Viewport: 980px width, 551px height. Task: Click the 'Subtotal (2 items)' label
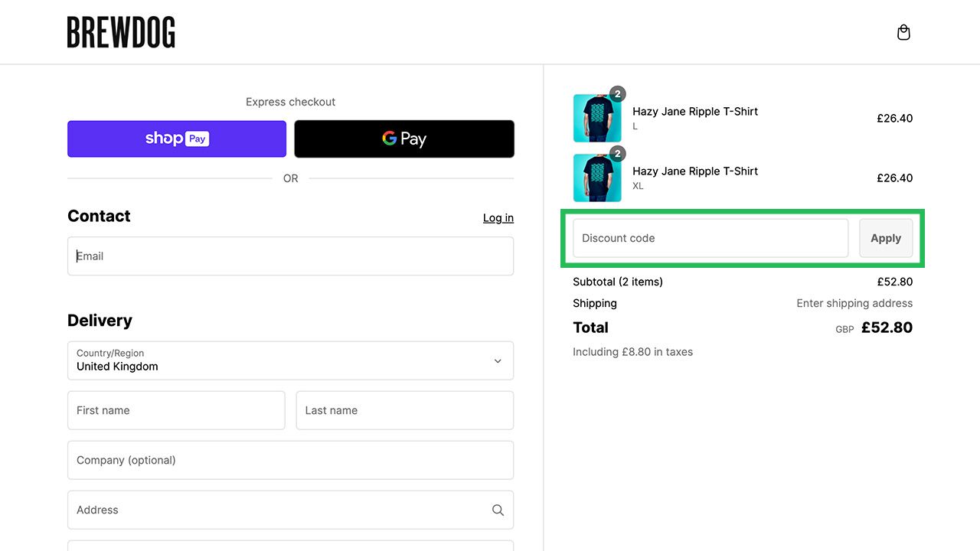pyautogui.click(x=618, y=282)
